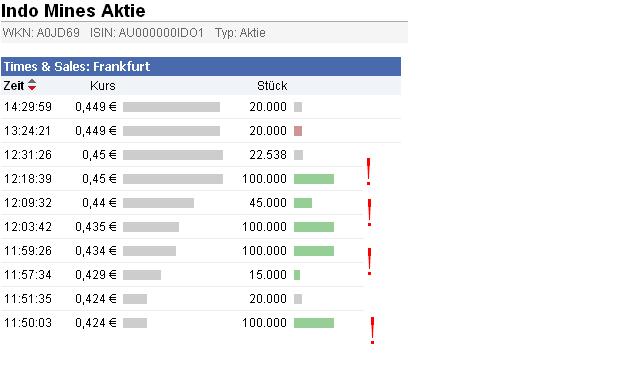Click the Indo Mines Aktie title
Screen dimensions: 640x384
(x=73, y=10)
